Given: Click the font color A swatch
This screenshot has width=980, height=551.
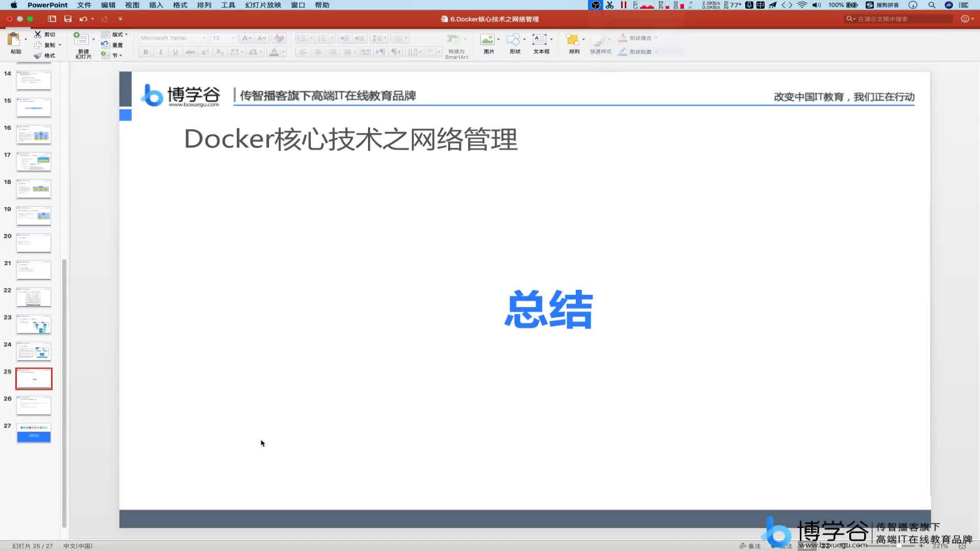Looking at the screenshot, I should click(274, 52).
